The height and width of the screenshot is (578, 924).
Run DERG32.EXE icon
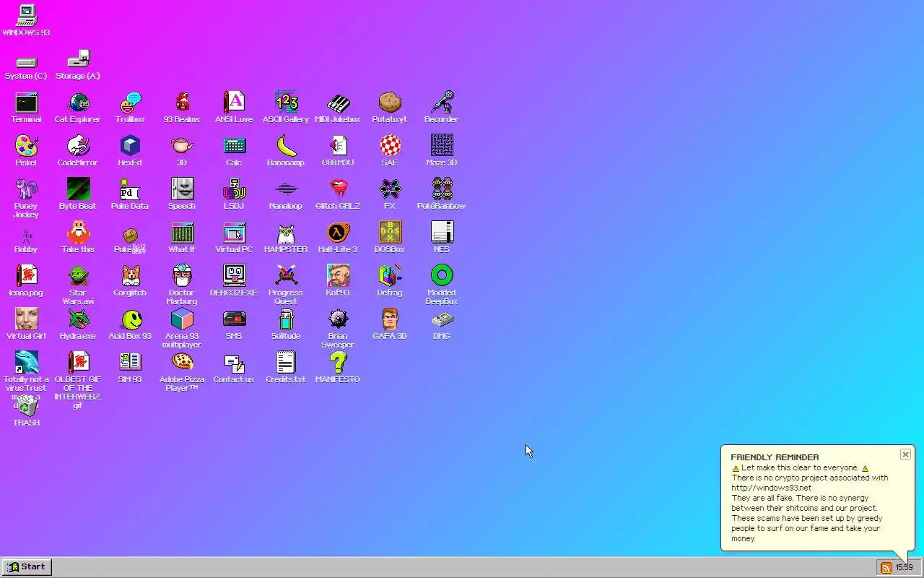(234, 276)
